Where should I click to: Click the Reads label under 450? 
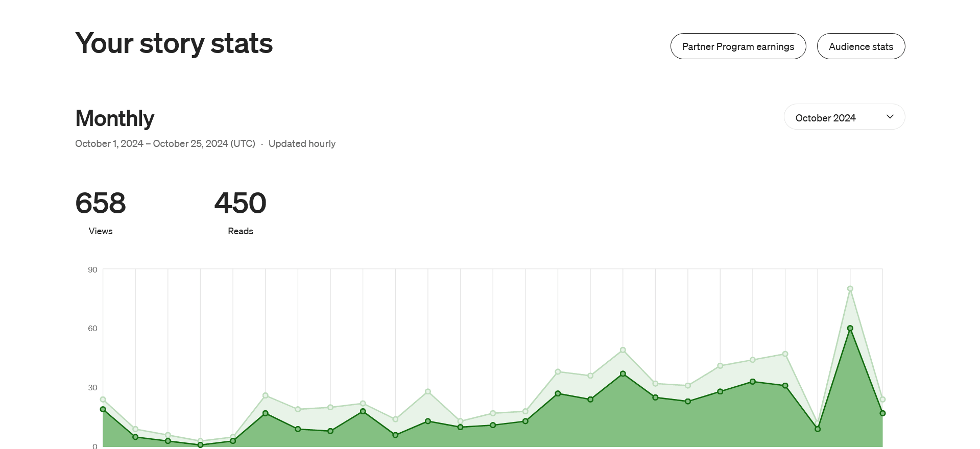(x=241, y=231)
